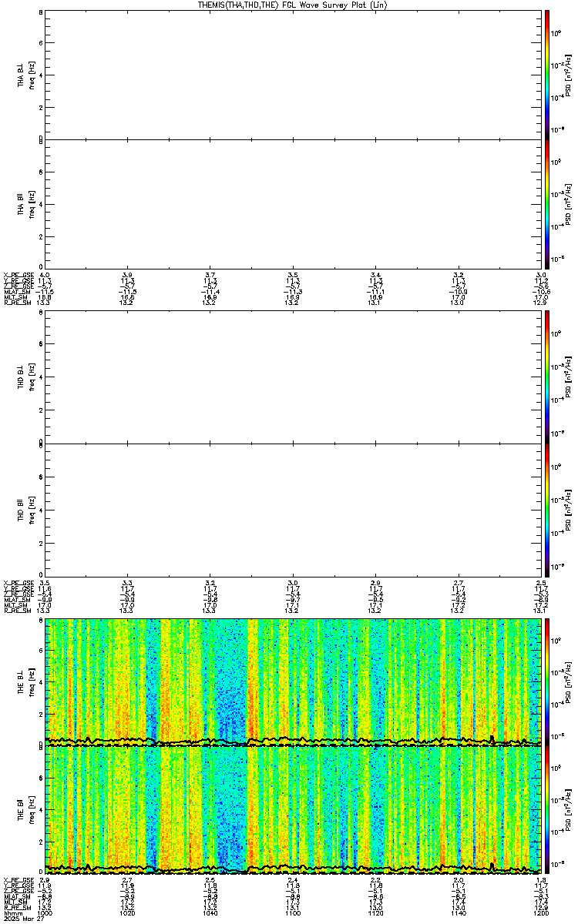Click the 1200 time tick label
Viewport: 578px width, 924px height.
(541, 914)
